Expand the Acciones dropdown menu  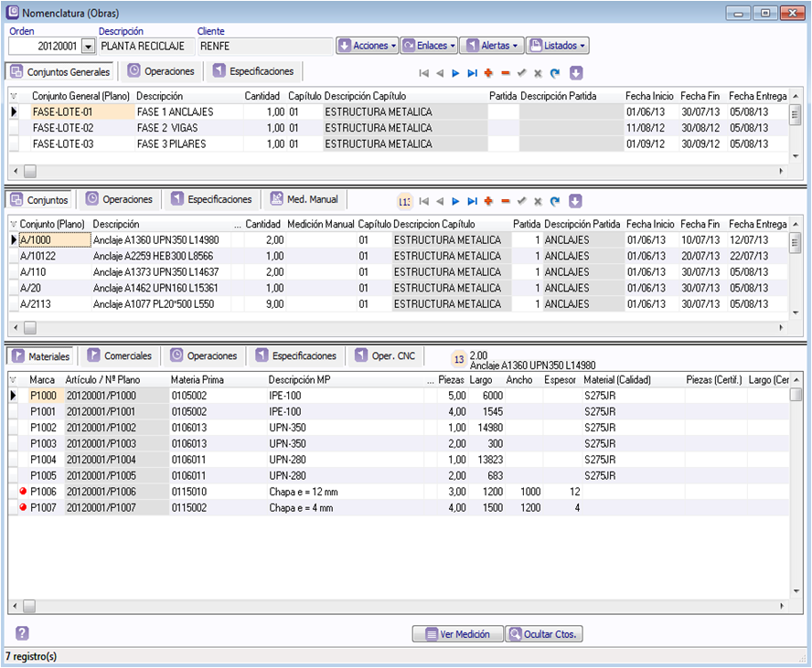(367, 46)
